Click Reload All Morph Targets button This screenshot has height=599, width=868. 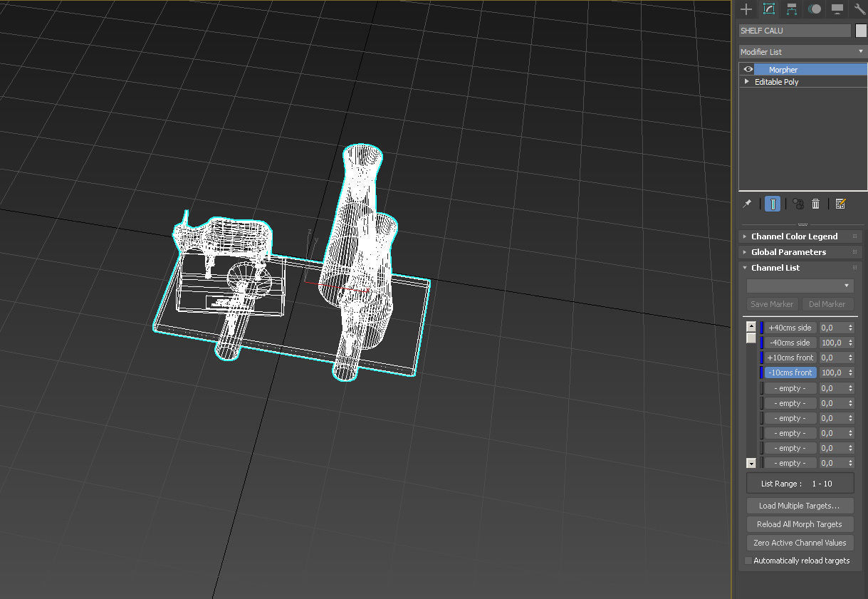[x=800, y=524]
